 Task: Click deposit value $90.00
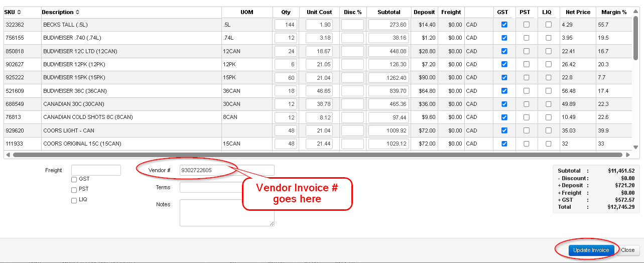pos(427,77)
